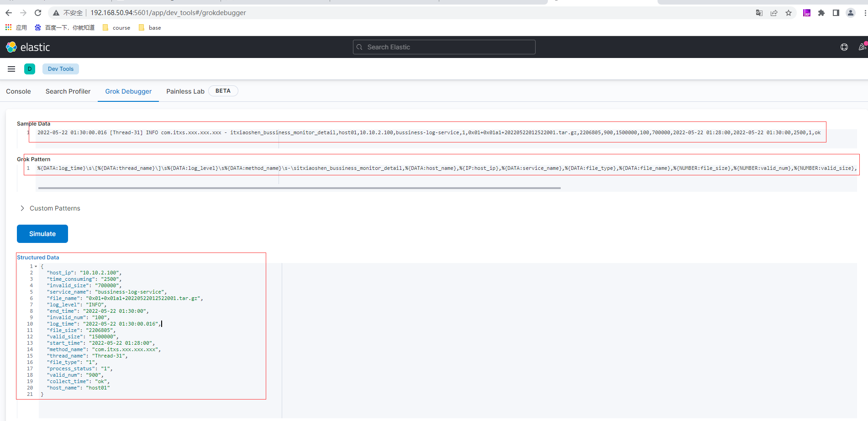Click the browser forward arrow
Screen dimensions: 868x421
(23, 13)
